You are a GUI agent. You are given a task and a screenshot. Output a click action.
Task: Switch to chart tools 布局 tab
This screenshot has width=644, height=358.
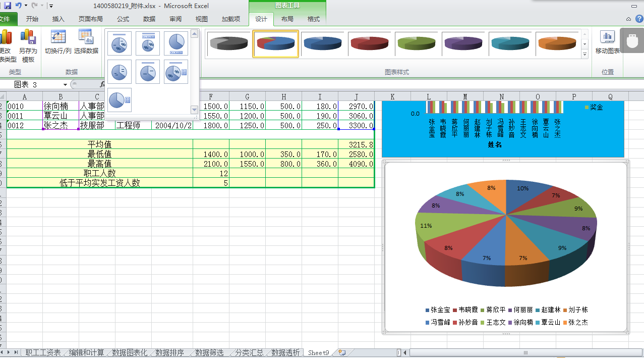point(287,19)
